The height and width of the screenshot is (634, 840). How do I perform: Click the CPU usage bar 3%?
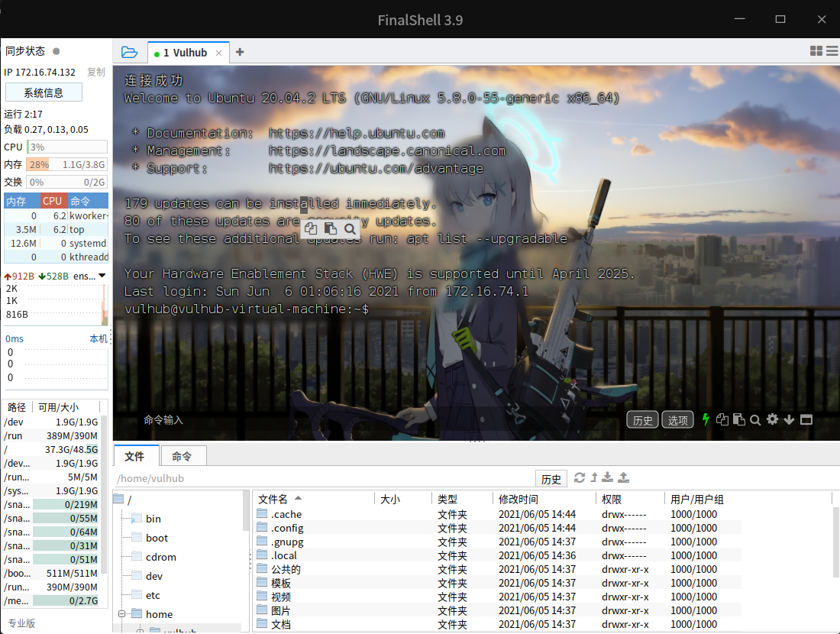(x=67, y=147)
